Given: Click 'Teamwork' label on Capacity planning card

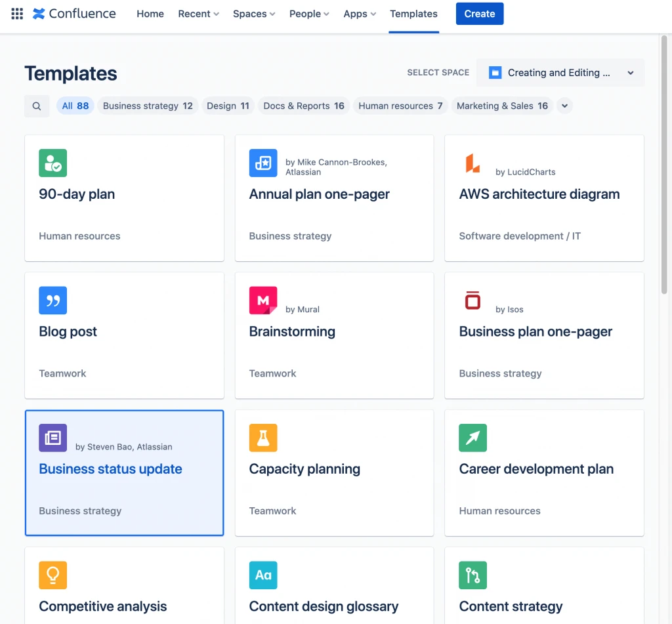Looking at the screenshot, I should coord(272,511).
